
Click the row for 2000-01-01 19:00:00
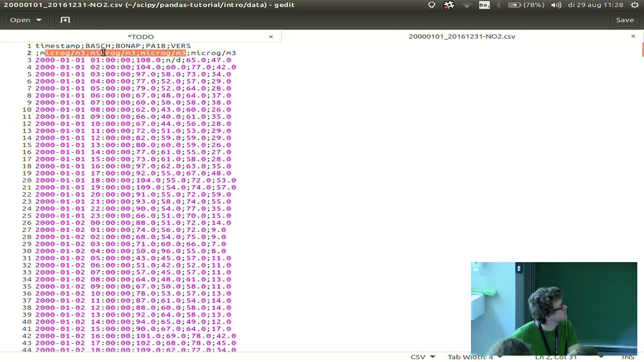click(x=136, y=187)
